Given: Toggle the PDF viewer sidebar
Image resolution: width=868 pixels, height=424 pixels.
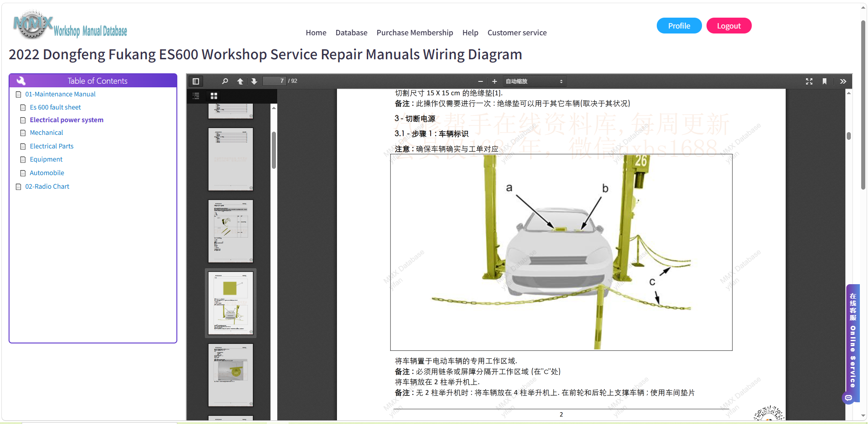Looking at the screenshot, I should click(196, 81).
